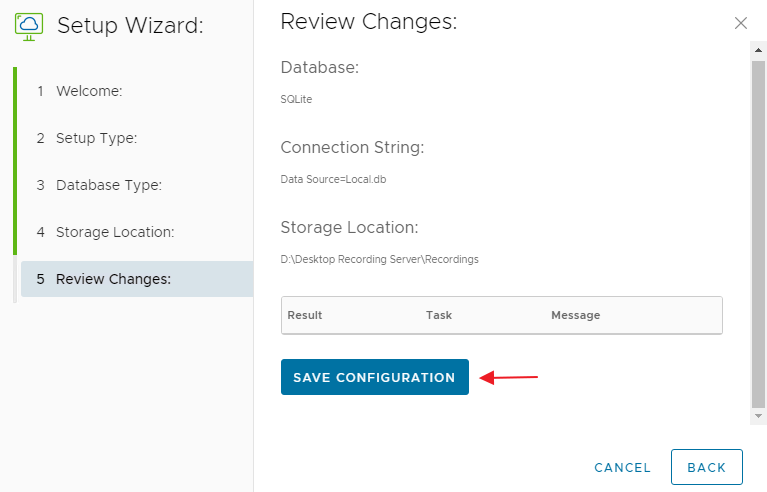Click the scrollbar down arrow
Screen dimensions: 767x492
click(x=758, y=415)
